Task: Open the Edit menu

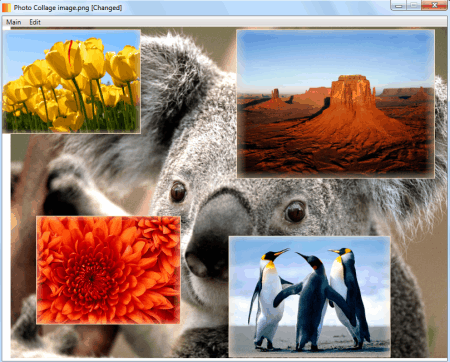Action: tap(35, 22)
